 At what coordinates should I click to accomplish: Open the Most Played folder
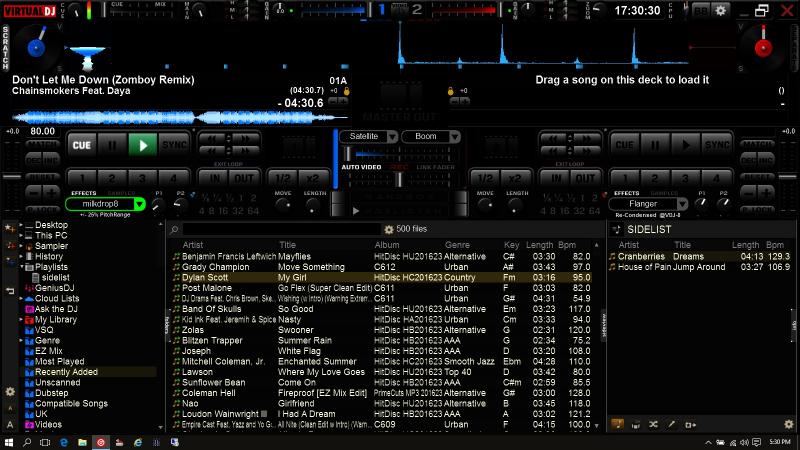(x=60, y=361)
